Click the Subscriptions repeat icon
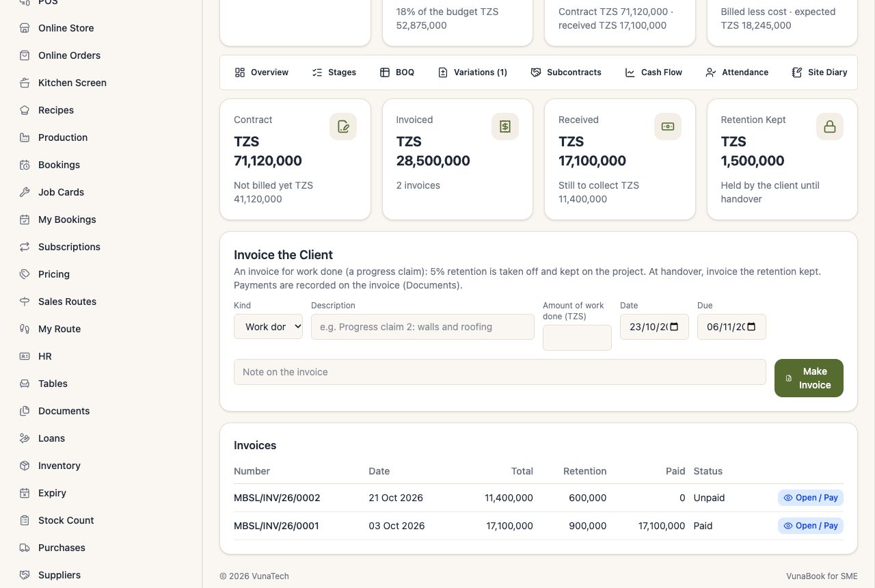The height and width of the screenshot is (588, 875). 25,247
